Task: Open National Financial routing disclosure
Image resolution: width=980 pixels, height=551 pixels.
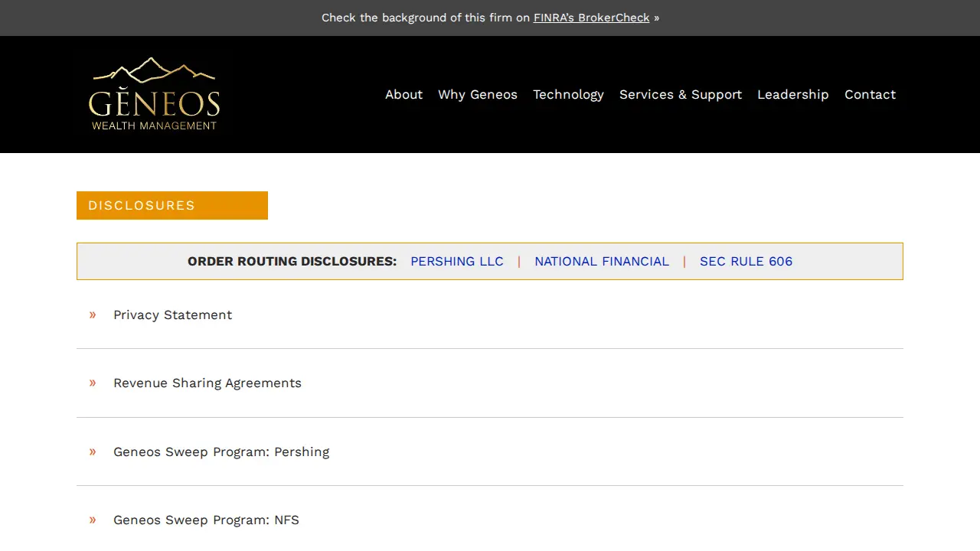Action: pos(602,261)
